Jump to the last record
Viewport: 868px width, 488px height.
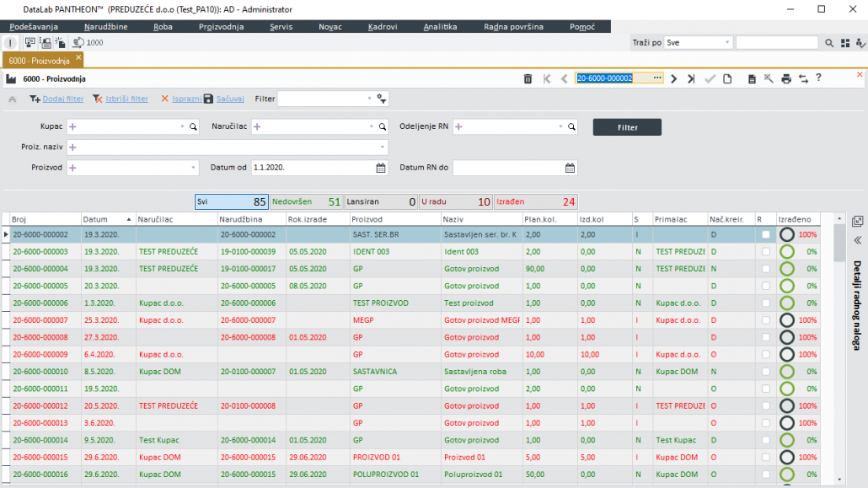[691, 78]
